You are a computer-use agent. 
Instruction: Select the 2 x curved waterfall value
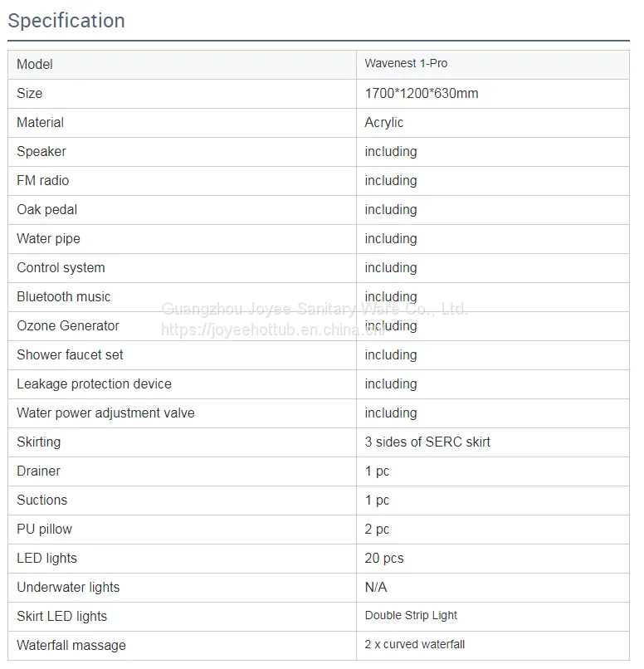(415, 644)
